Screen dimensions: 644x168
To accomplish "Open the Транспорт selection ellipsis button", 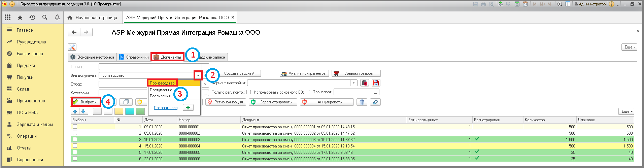I will point(376,92).
